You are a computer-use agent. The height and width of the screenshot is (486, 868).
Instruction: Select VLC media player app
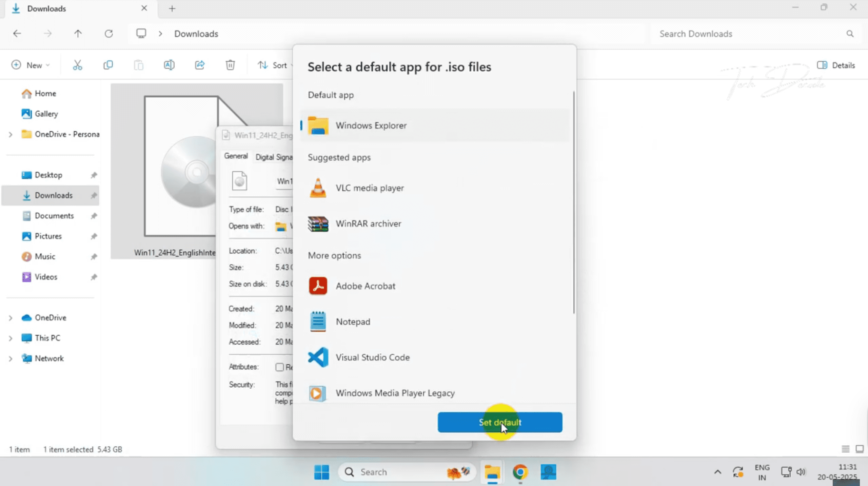[x=370, y=188]
